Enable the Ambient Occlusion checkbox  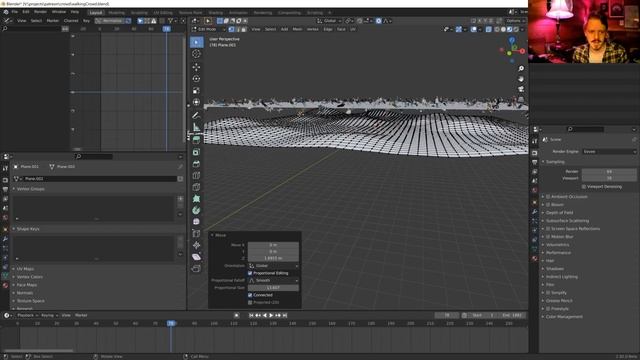click(548, 197)
